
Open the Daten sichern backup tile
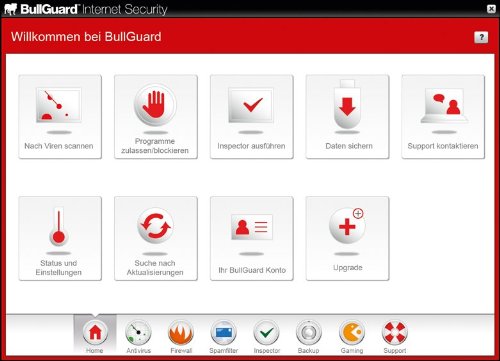pyautogui.click(x=347, y=117)
